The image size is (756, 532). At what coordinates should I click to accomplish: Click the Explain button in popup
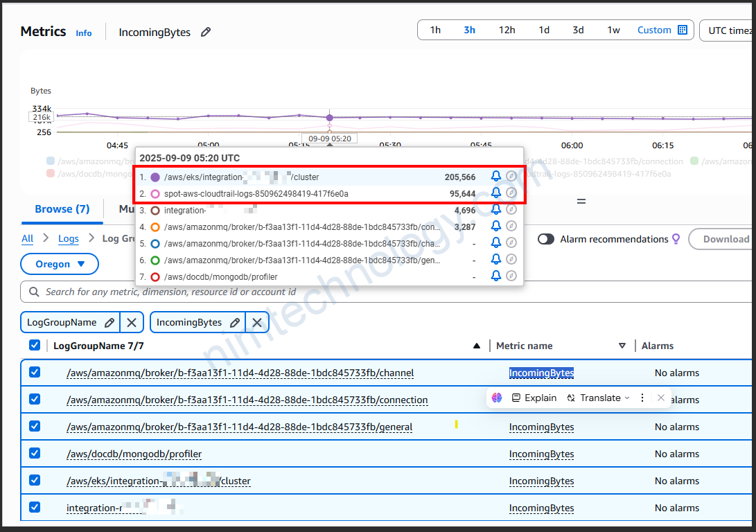pyautogui.click(x=534, y=398)
